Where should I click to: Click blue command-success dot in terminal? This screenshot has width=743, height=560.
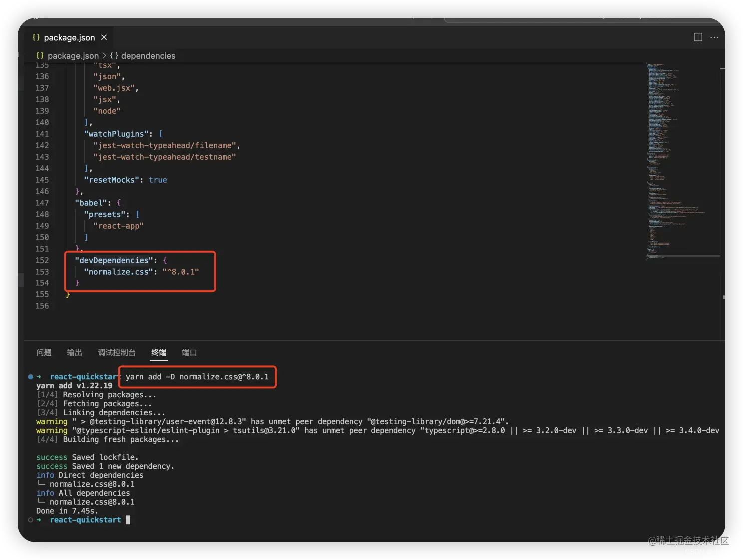(x=31, y=377)
